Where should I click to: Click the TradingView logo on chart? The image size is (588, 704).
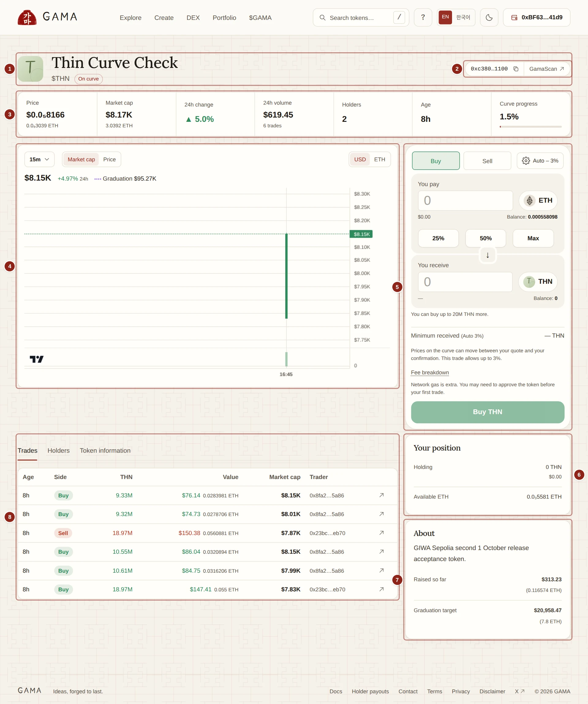(x=36, y=359)
